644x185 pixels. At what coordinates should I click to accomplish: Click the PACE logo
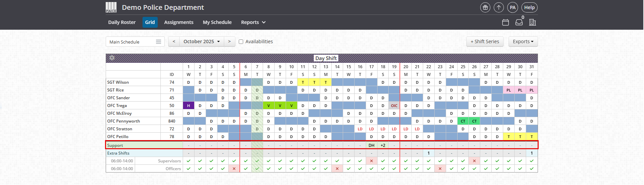tap(111, 7)
